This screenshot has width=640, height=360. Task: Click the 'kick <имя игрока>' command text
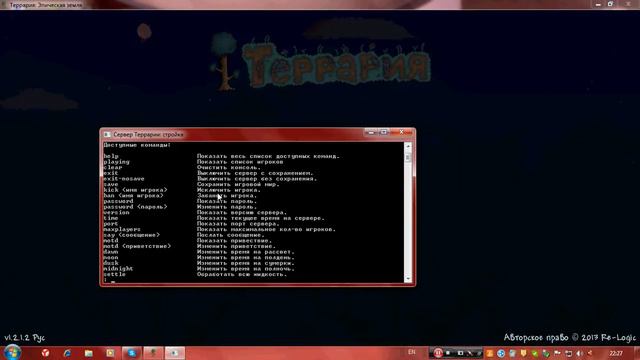coord(135,190)
